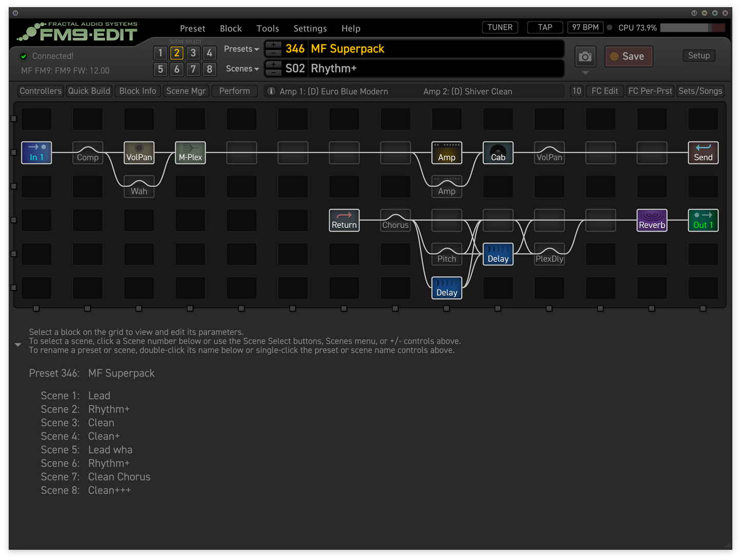The image size is (741, 560).
Task: Click the camera snapshot icon
Action: [x=585, y=56]
